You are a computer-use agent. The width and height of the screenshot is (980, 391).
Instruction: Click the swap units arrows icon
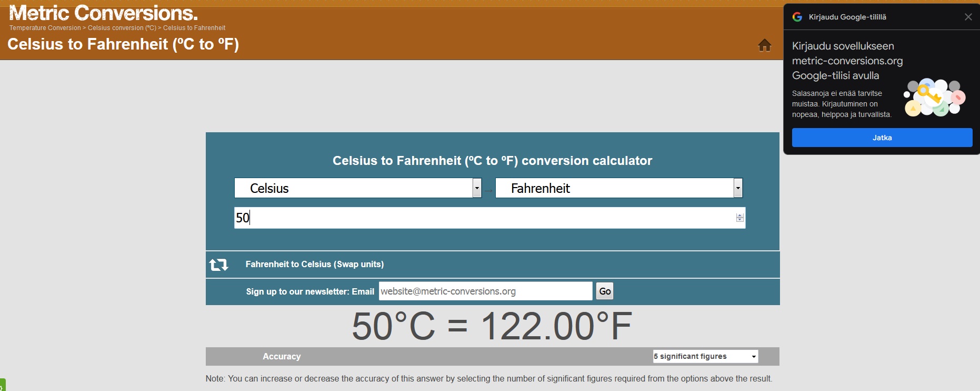tap(218, 265)
